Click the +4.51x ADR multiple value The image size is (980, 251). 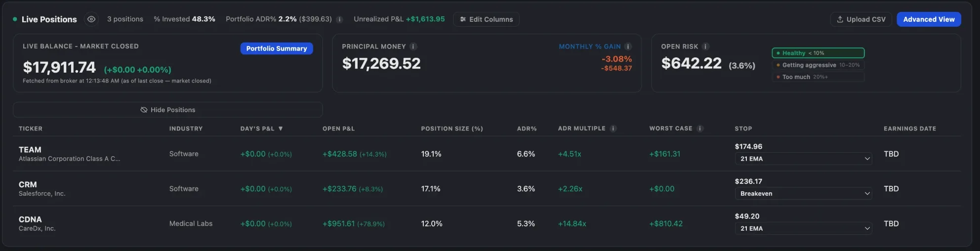click(x=570, y=154)
